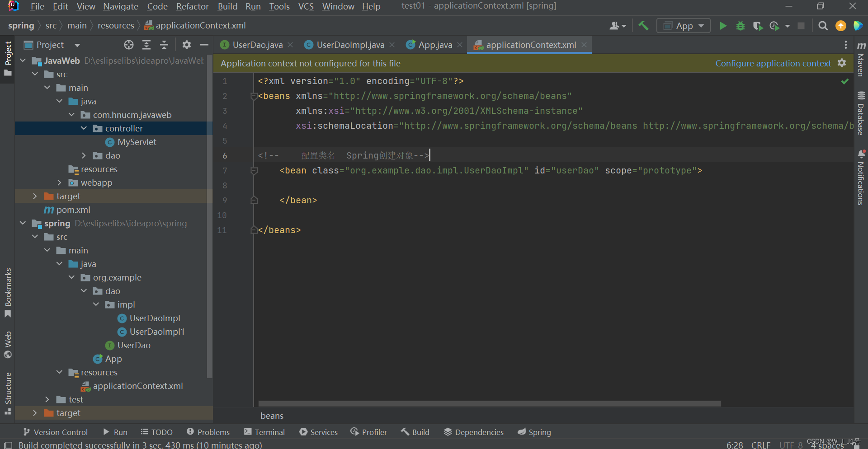868x449 pixels.
Task: Collapse the JavaWeb module node
Action: click(x=23, y=61)
